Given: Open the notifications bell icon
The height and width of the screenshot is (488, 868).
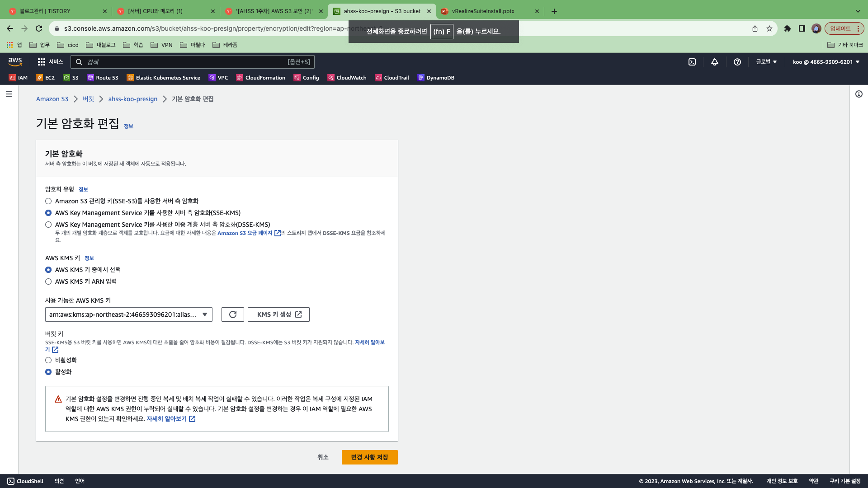Looking at the screenshot, I should 715,62.
